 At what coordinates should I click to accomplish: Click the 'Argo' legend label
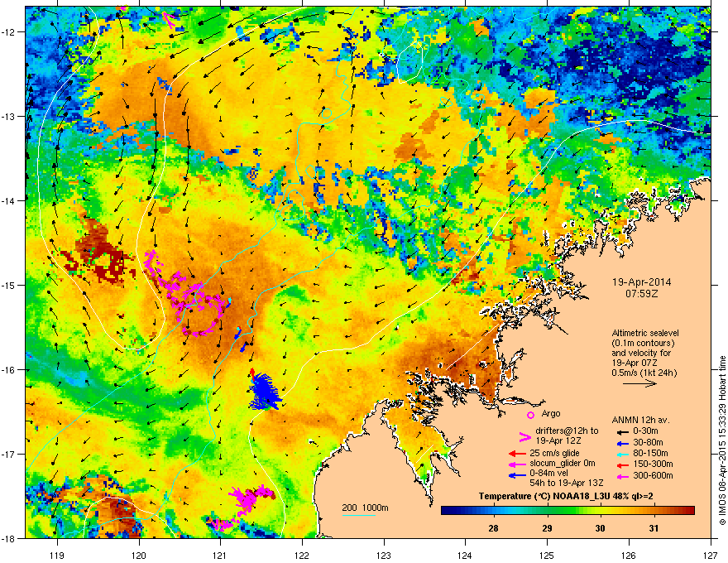[551, 413]
